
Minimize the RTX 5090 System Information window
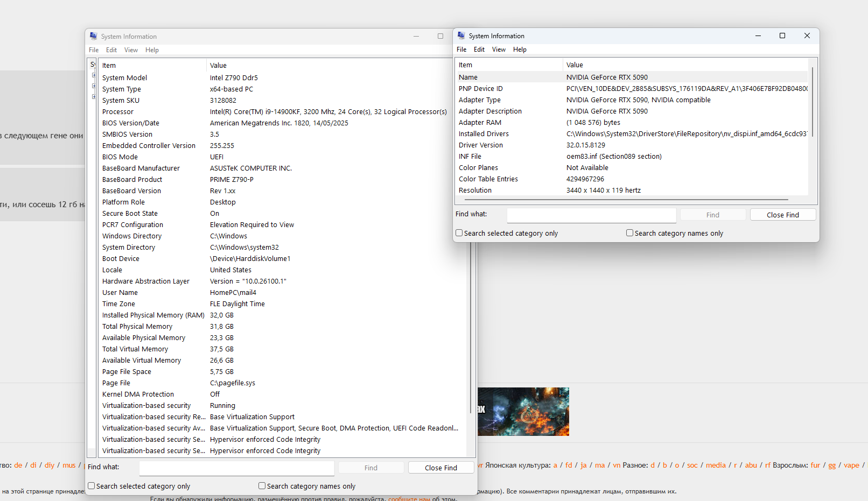[758, 36]
